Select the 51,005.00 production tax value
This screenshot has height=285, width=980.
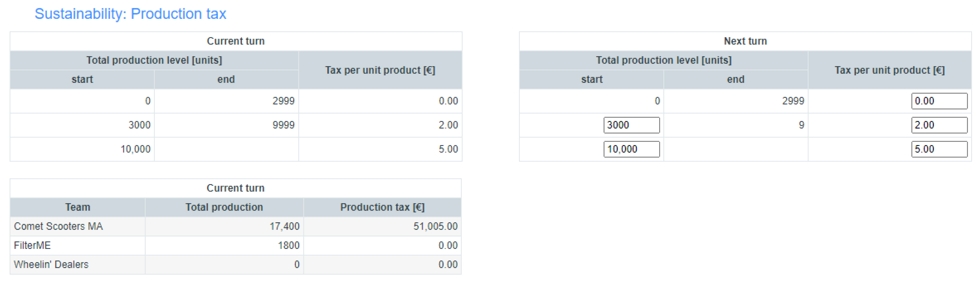tap(435, 226)
